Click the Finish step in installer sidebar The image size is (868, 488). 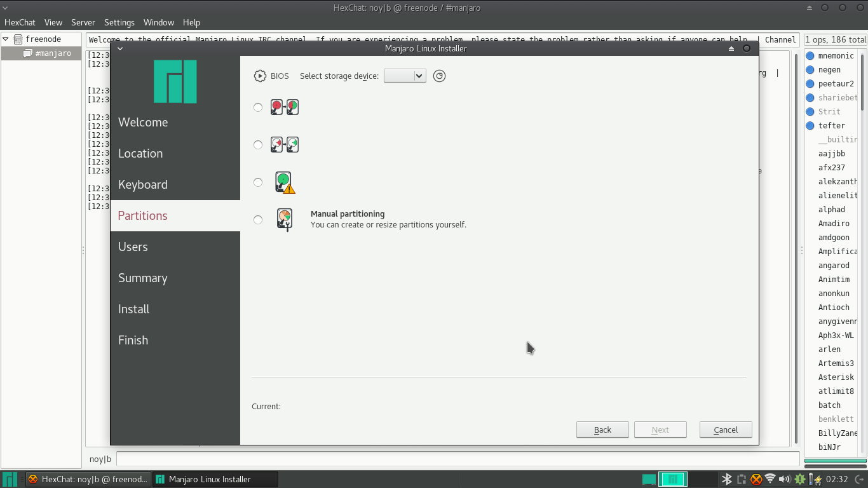tap(175, 340)
